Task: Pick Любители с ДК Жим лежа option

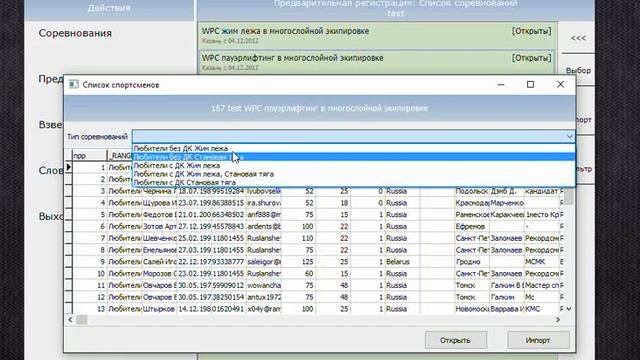Action: tap(353, 166)
